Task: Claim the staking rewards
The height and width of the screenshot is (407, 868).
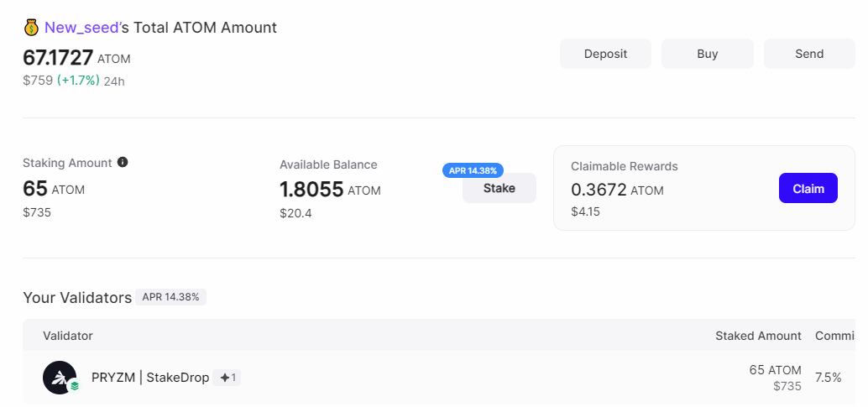Action: 808,188
